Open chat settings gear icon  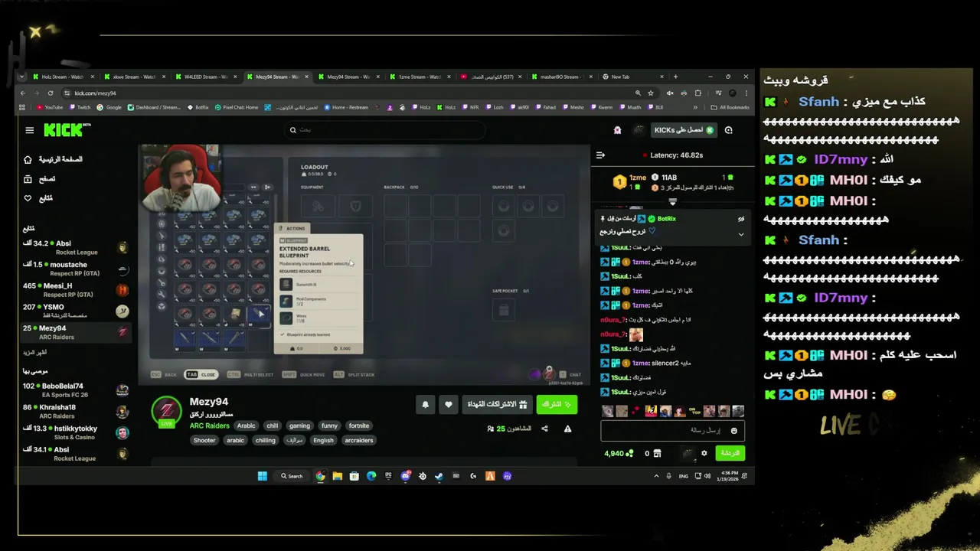click(704, 453)
